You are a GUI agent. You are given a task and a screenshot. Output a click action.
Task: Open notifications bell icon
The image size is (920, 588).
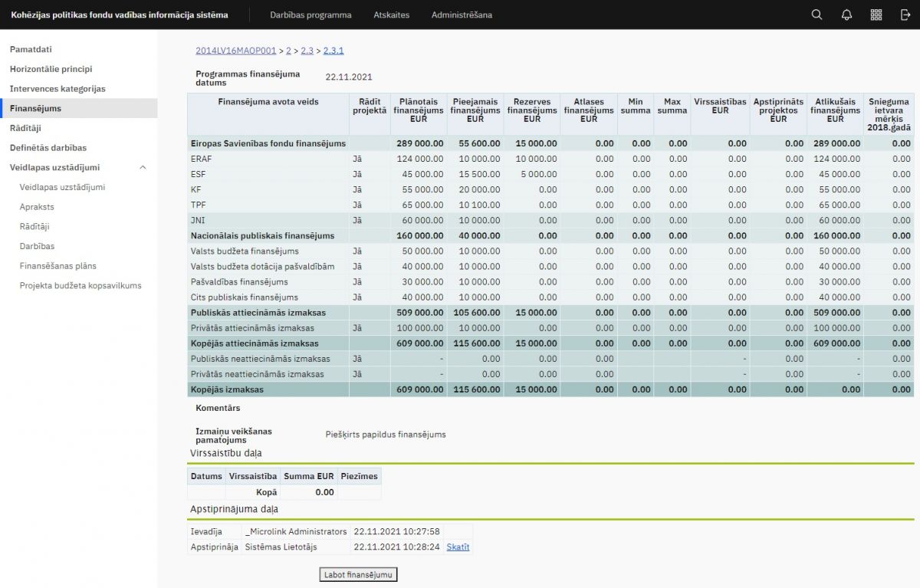[x=846, y=15]
